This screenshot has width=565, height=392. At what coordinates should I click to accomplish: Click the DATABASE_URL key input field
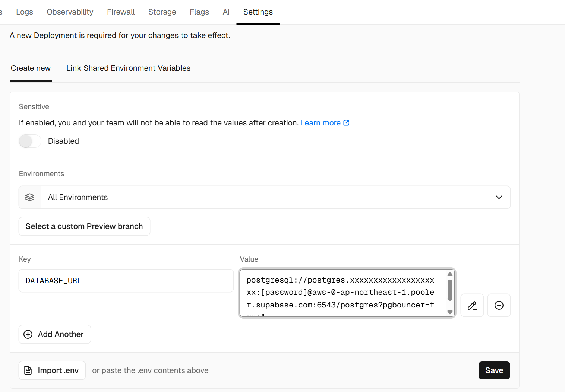(x=126, y=281)
